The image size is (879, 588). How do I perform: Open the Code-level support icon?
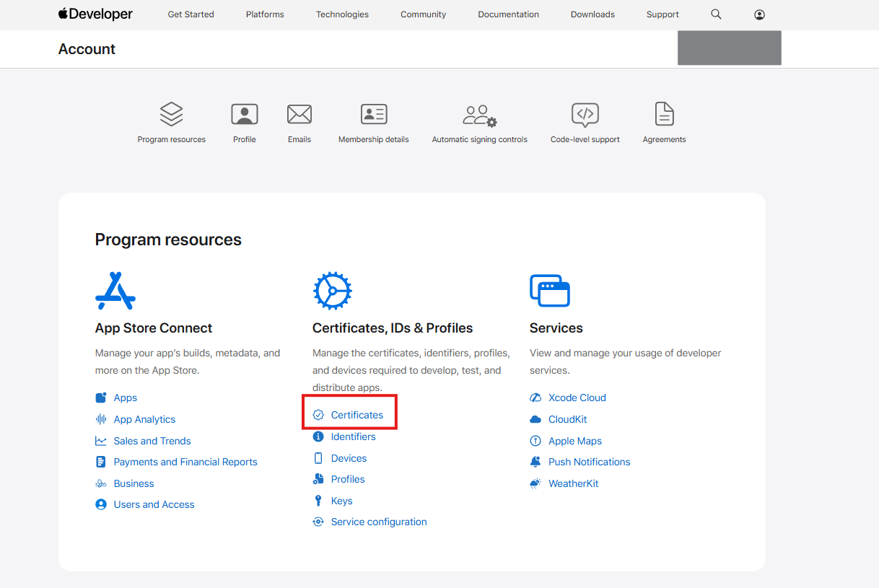pos(585,115)
